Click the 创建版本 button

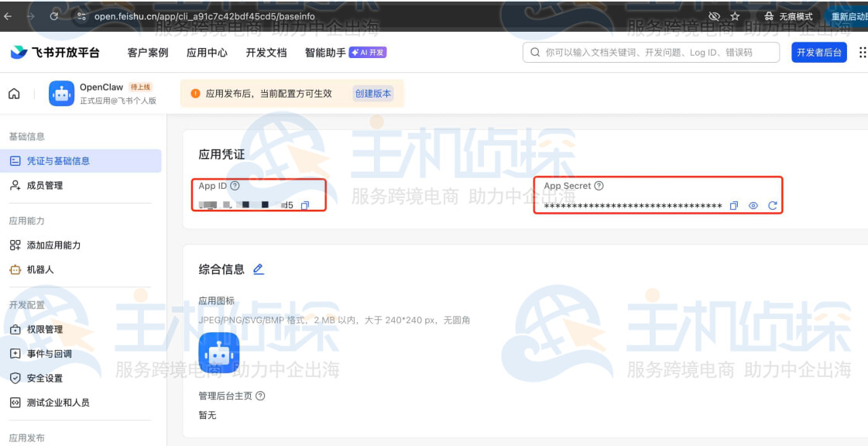[x=372, y=94]
